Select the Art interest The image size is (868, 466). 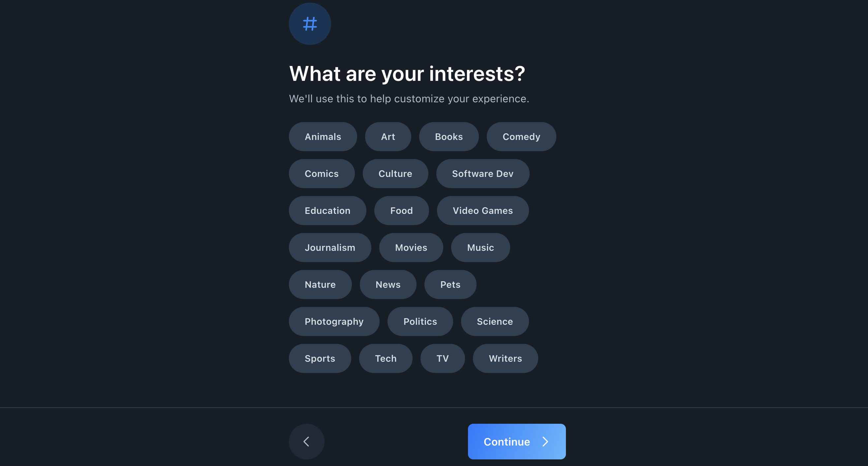(x=388, y=137)
